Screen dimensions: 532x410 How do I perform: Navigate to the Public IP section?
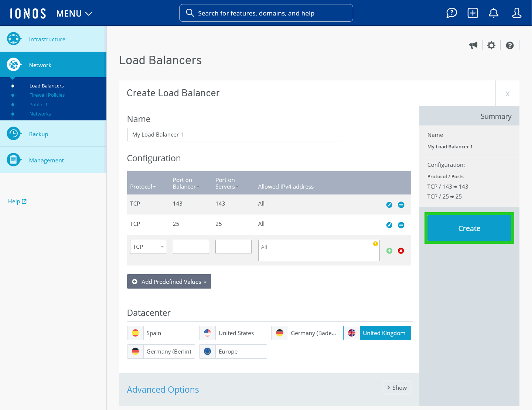click(x=39, y=104)
